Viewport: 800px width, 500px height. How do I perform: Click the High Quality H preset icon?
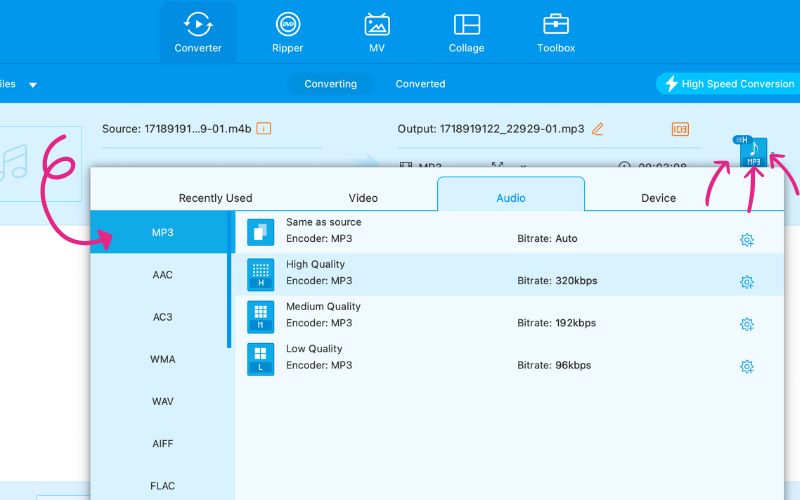coord(260,274)
